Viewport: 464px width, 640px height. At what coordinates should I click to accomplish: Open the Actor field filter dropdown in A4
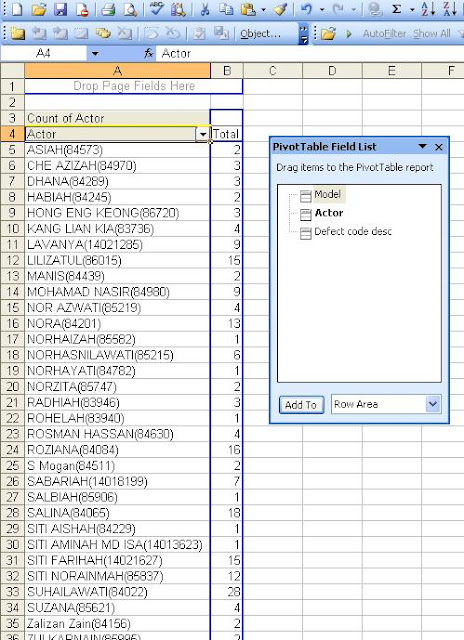203,134
